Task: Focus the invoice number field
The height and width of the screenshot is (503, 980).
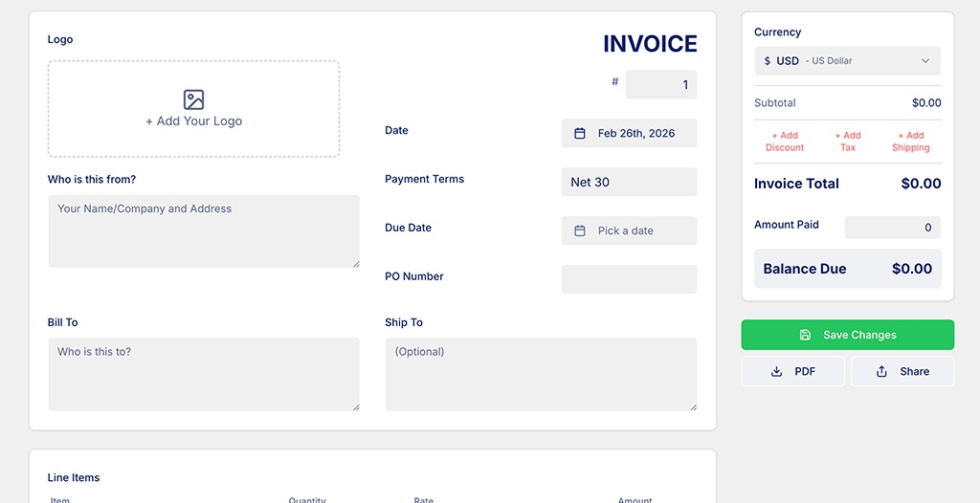Action: click(x=660, y=84)
